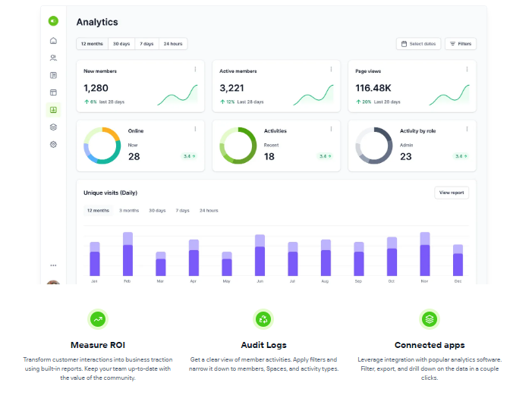532x395 pixels.
Task: Open the Filters button
Action: click(461, 44)
